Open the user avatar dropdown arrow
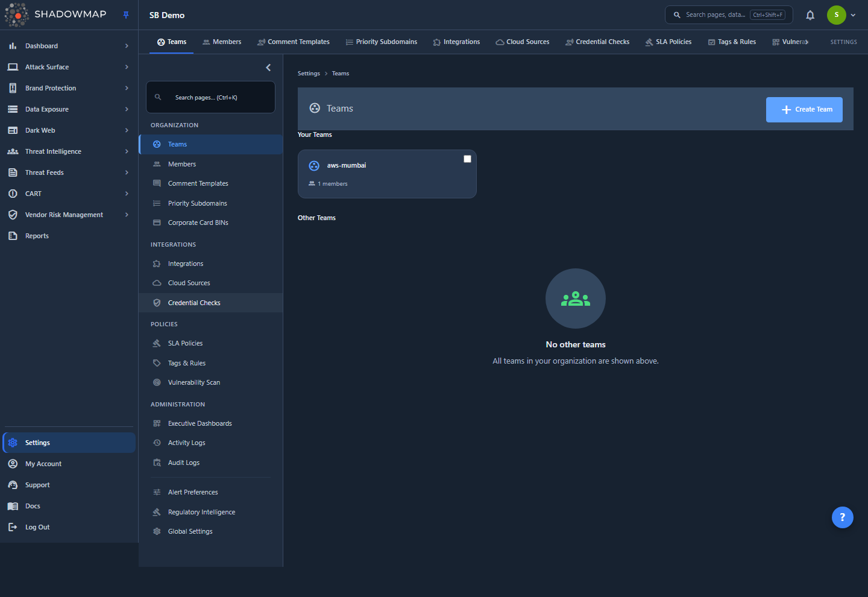This screenshot has width=868, height=597. [853, 15]
